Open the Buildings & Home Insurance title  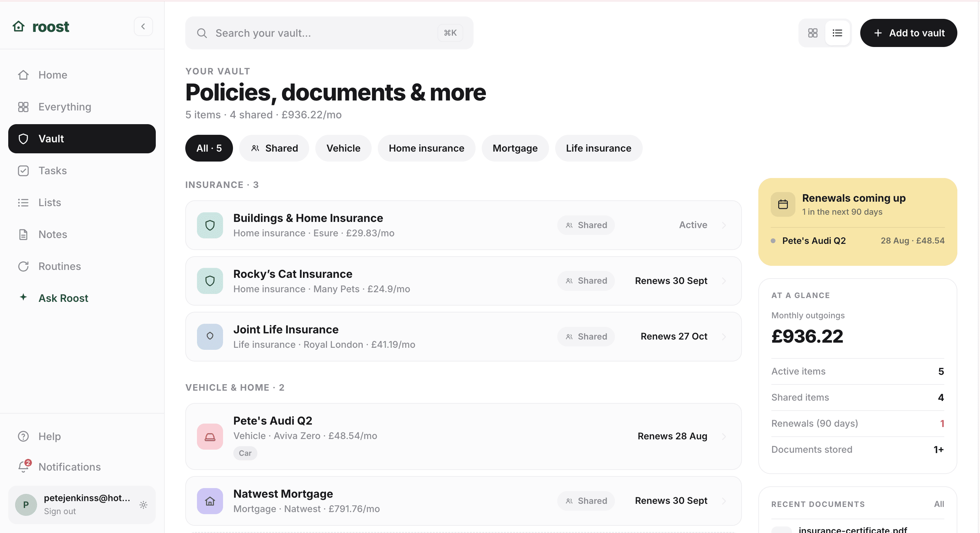pos(308,218)
